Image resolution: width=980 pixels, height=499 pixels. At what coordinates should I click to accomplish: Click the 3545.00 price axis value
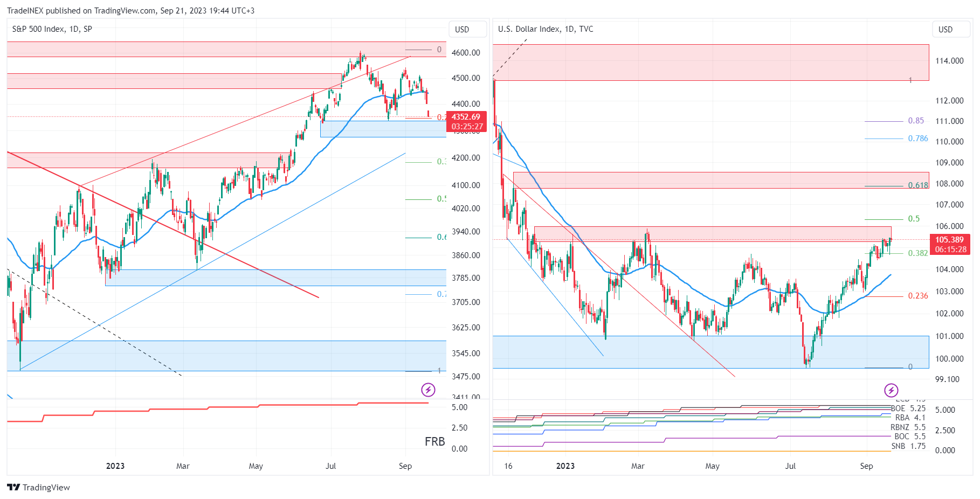click(466, 354)
